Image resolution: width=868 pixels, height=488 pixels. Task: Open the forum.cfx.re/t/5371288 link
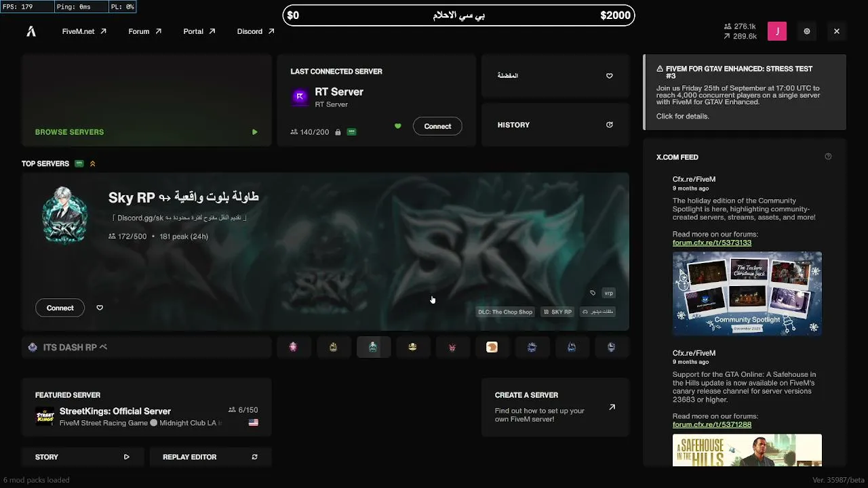click(x=712, y=424)
